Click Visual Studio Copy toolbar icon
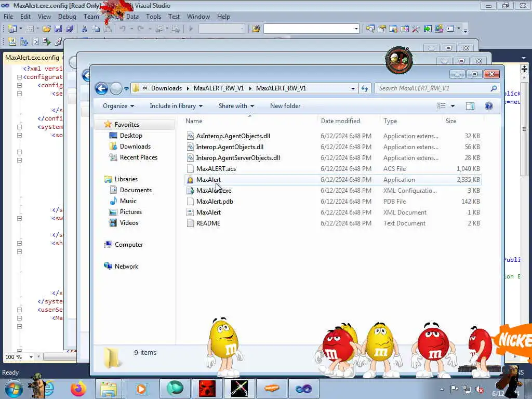532x399 pixels. pos(96,29)
